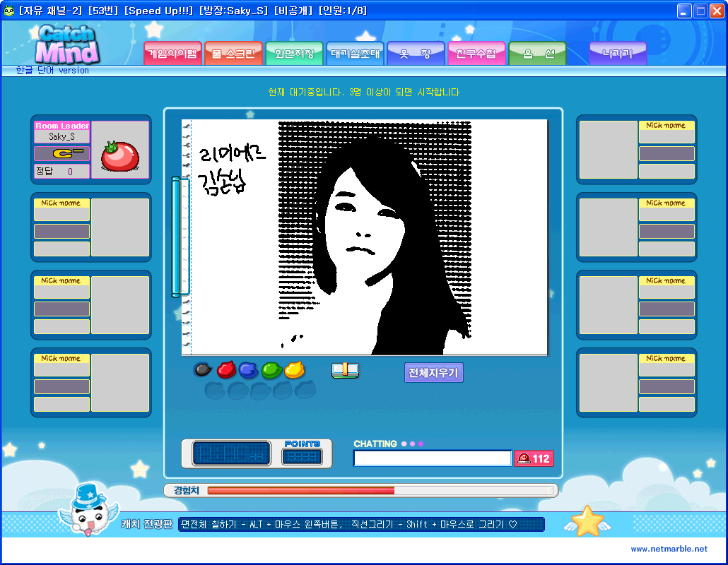Image resolution: width=728 pixels, height=565 pixels.
Task: Close the Catch Mind window
Action: [717, 11]
